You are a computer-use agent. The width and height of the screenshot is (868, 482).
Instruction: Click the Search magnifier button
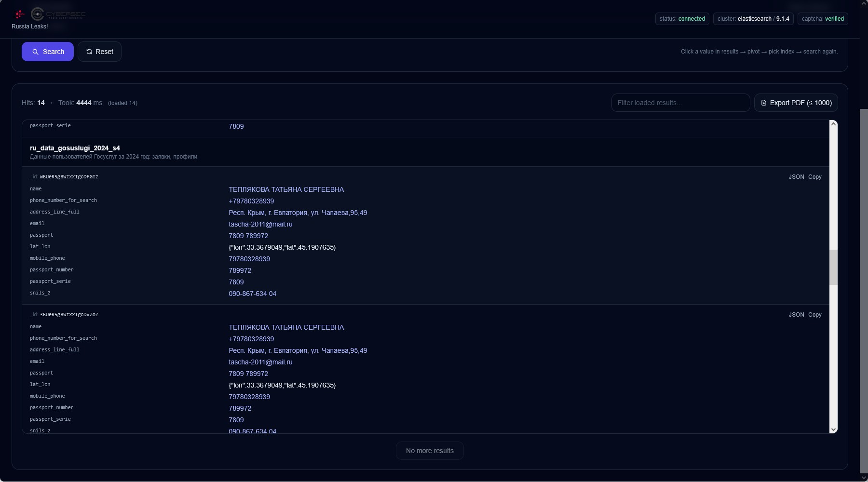48,52
